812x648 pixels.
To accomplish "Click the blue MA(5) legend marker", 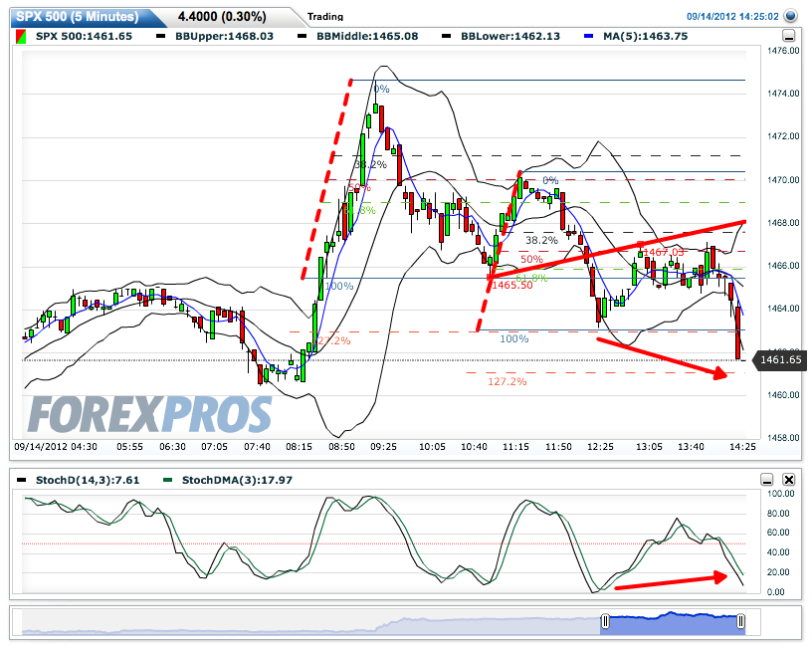I will [588, 37].
